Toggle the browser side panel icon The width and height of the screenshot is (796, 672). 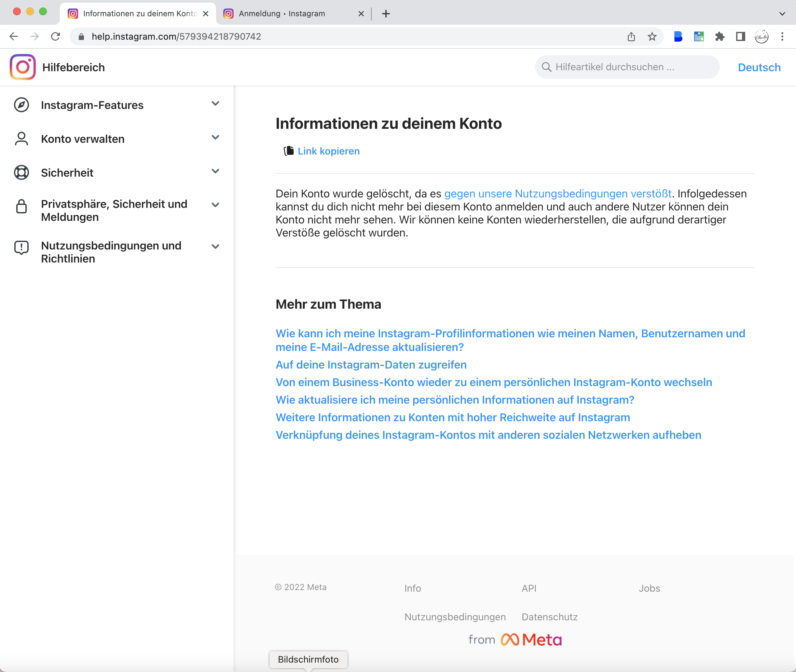click(740, 36)
